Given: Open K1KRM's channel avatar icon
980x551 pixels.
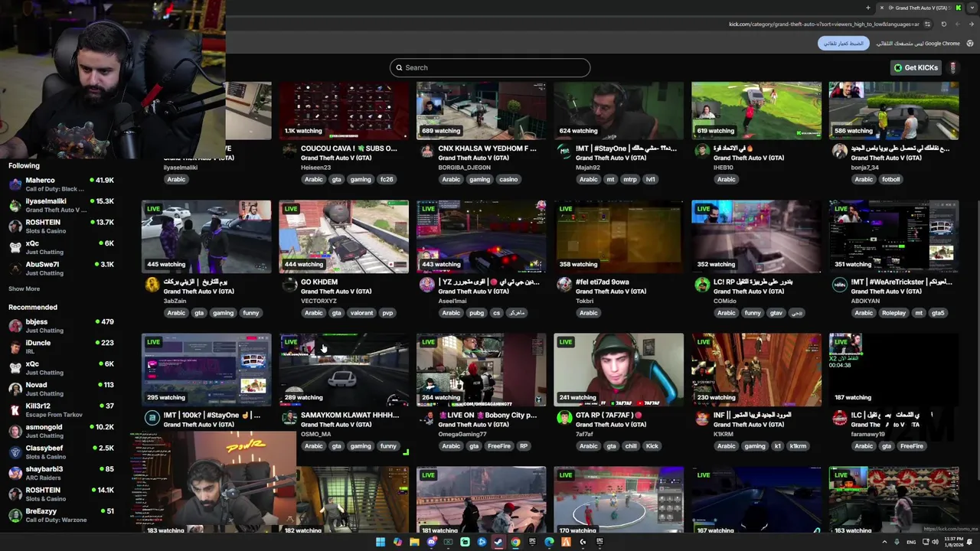Looking at the screenshot, I should click(x=702, y=419).
